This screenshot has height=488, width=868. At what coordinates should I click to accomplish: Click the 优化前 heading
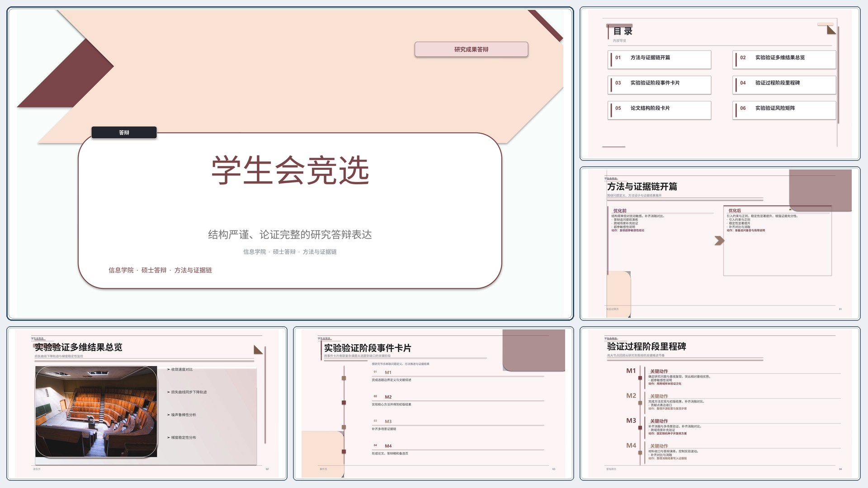tap(620, 211)
